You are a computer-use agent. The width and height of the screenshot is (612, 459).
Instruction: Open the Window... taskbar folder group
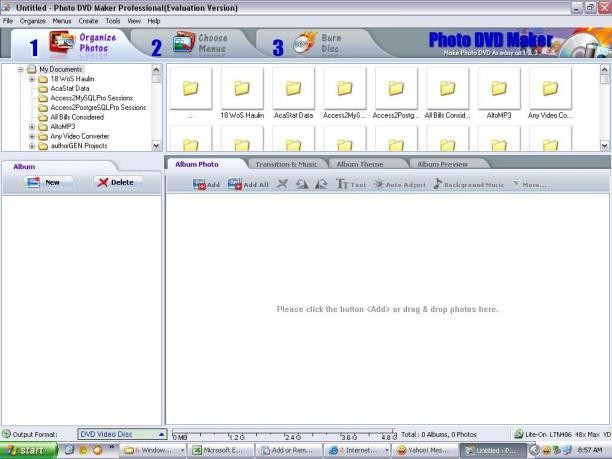[x=153, y=450]
